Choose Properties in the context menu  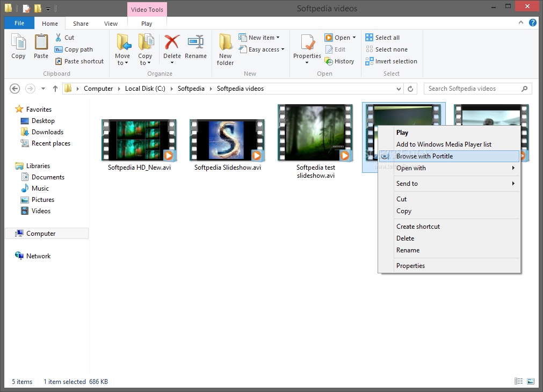[x=450, y=266]
